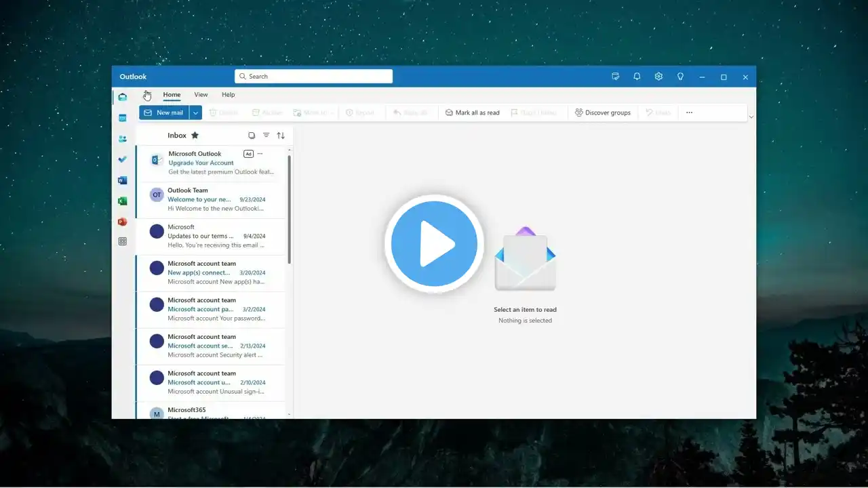This screenshot has width=868, height=488.
Task: Open the PowerPoint app from the sidebar
Action: pyautogui.click(x=122, y=222)
